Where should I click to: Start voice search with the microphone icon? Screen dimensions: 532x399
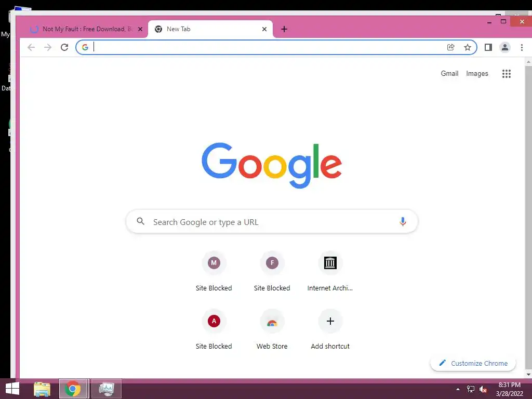[x=403, y=221]
